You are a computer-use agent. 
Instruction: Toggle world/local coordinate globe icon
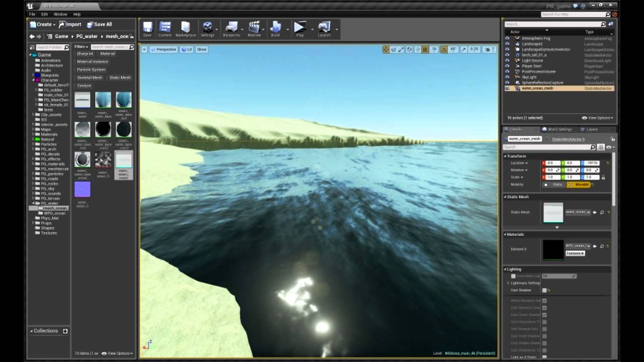click(409, 49)
